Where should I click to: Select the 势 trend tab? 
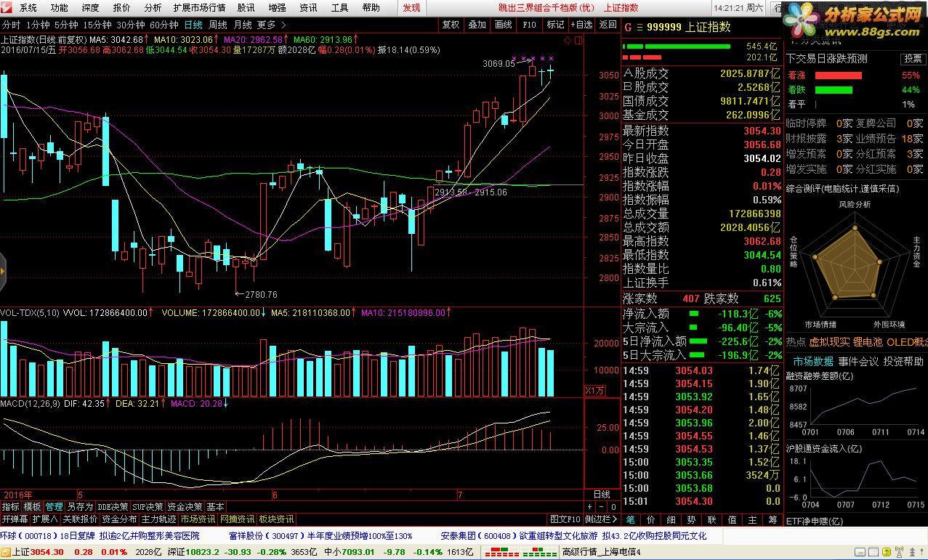coord(691,520)
